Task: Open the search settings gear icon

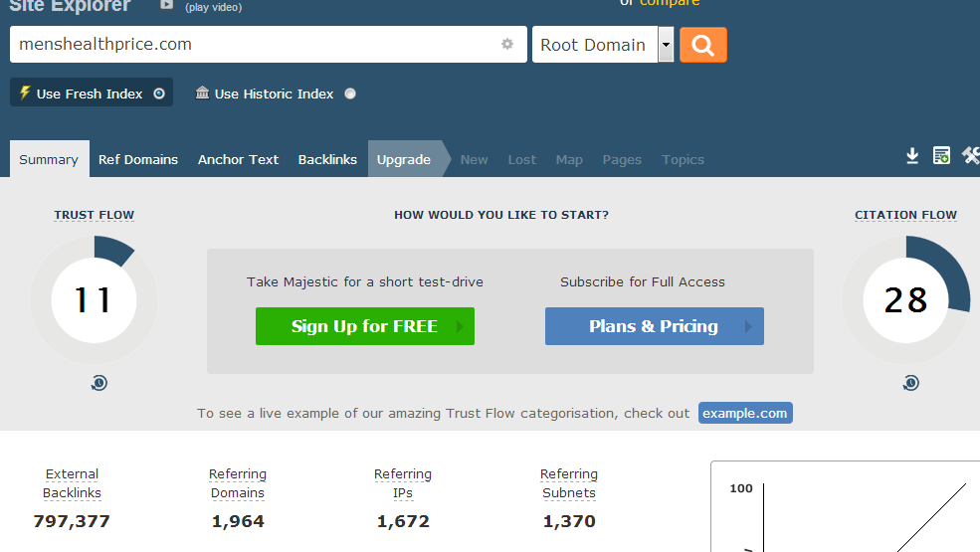Action: [x=507, y=44]
